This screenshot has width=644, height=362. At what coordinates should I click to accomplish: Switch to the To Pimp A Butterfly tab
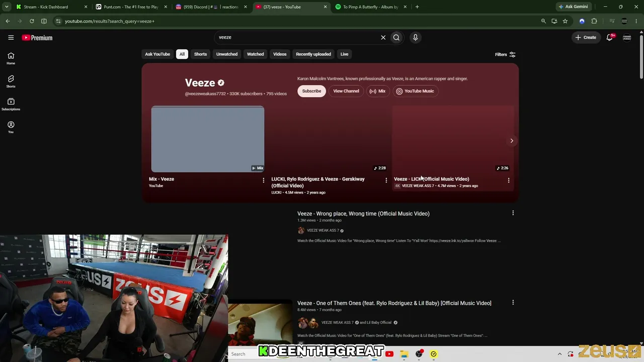click(370, 7)
